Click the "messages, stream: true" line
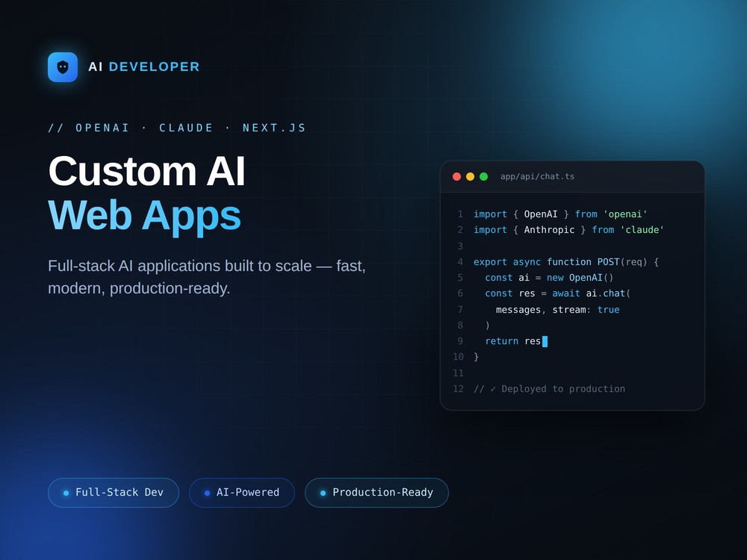Image resolution: width=747 pixels, height=560 pixels. pos(558,310)
